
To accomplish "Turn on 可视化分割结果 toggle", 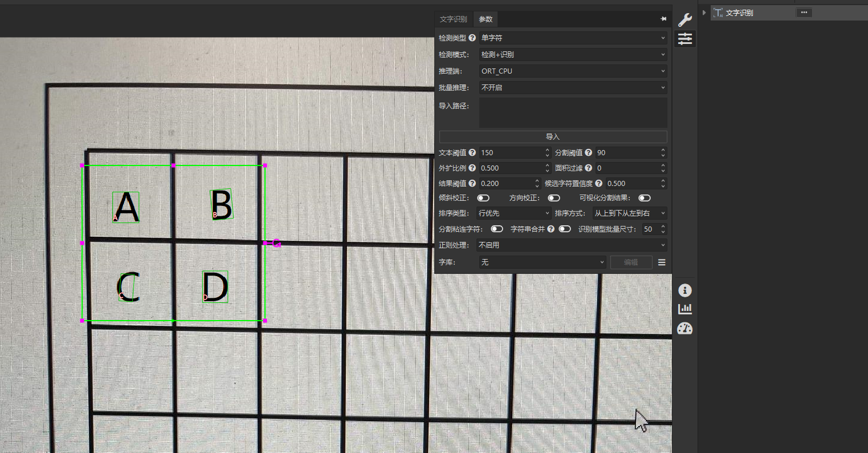I will [x=645, y=198].
